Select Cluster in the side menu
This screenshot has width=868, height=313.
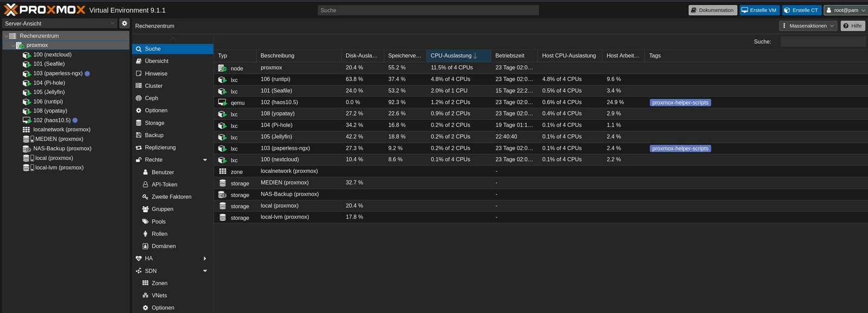[x=154, y=86]
